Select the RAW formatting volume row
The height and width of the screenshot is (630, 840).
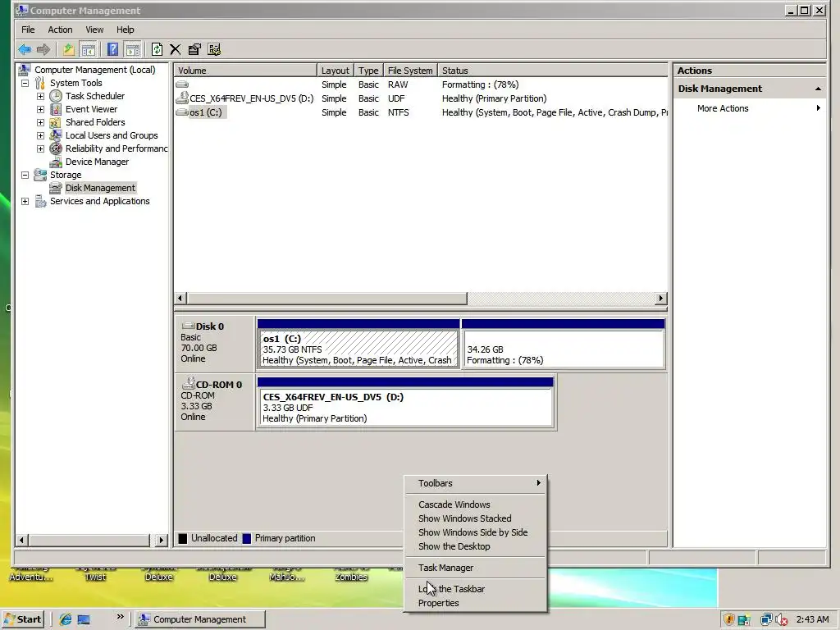tap(421, 84)
